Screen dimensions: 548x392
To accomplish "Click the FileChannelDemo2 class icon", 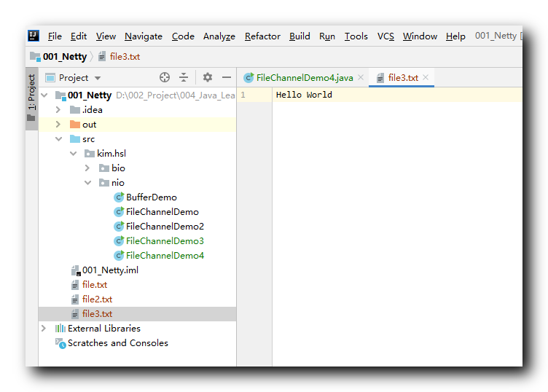I will tap(120, 227).
